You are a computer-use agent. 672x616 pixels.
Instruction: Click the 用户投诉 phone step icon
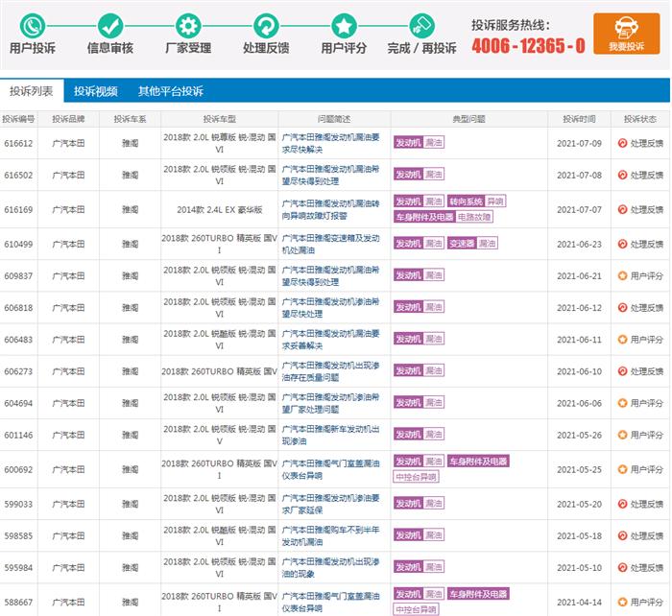click(x=33, y=26)
